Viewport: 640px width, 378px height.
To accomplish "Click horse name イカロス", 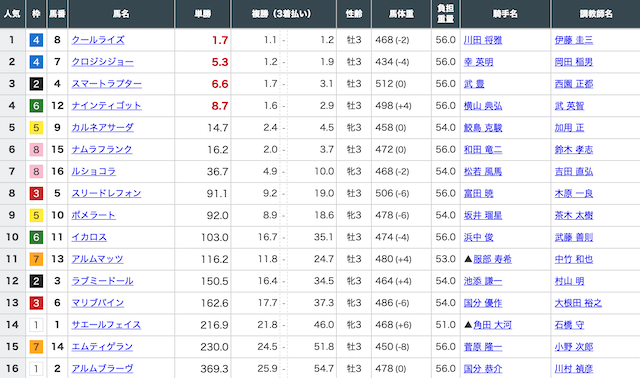I will [x=89, y=237].
